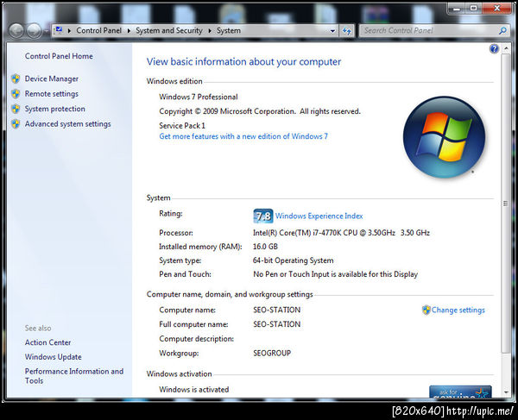518x420 pixels.
Task: Select System and Security breadcrumb
Action: click(169, 30)
